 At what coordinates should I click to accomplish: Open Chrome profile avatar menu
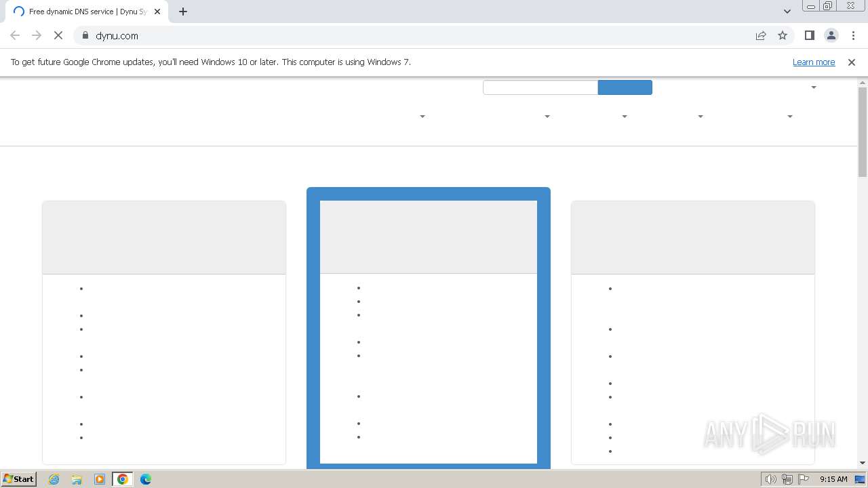831,35
